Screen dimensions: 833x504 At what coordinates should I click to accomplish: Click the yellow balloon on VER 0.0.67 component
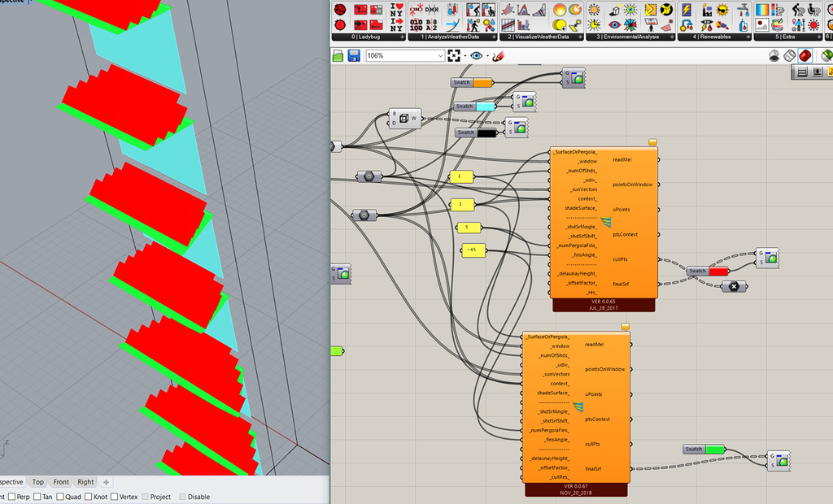(x=626, y=327)
